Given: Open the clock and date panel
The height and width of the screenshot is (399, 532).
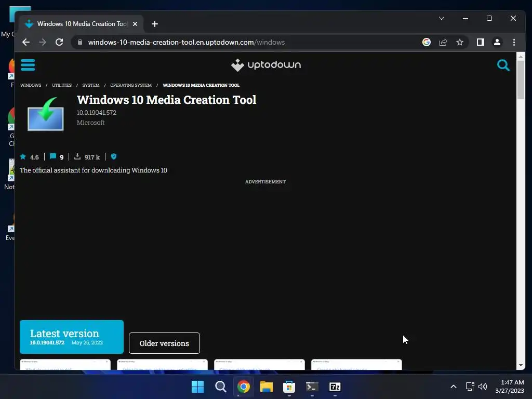Looking at the screenshot, I should tap(510, 387).
